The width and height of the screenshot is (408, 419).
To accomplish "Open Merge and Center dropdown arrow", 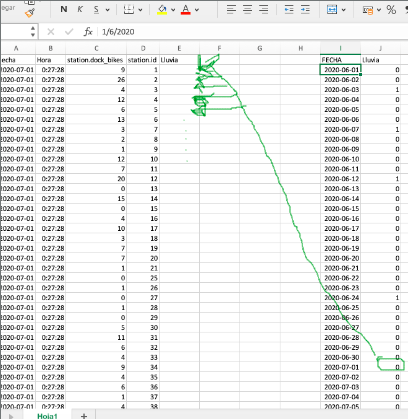I will [x=344, y=10].
